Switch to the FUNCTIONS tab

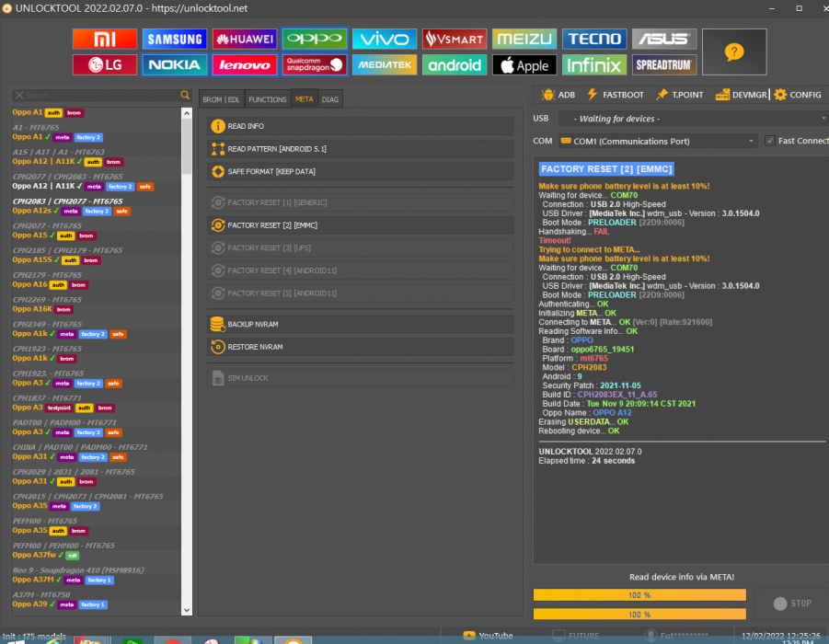click(x=268, y=99)
